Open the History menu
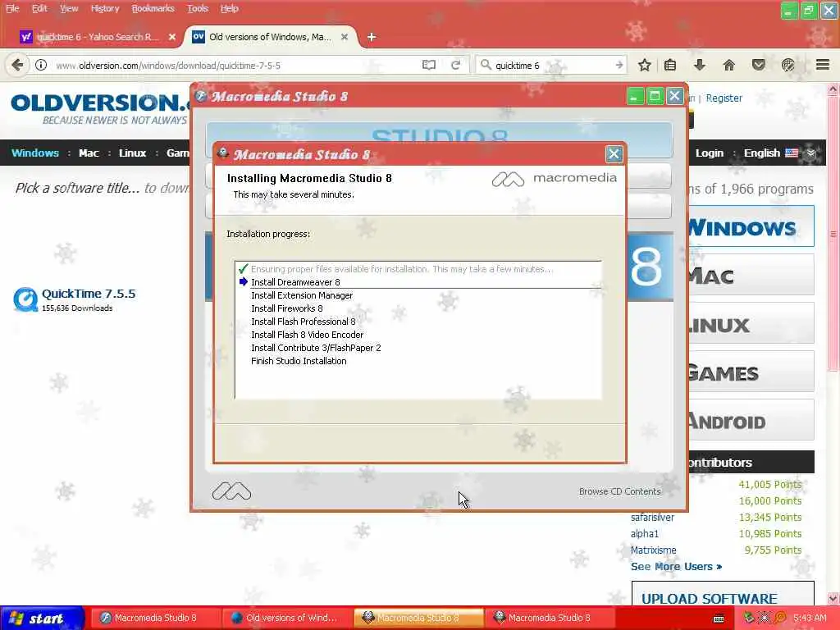 105,8
